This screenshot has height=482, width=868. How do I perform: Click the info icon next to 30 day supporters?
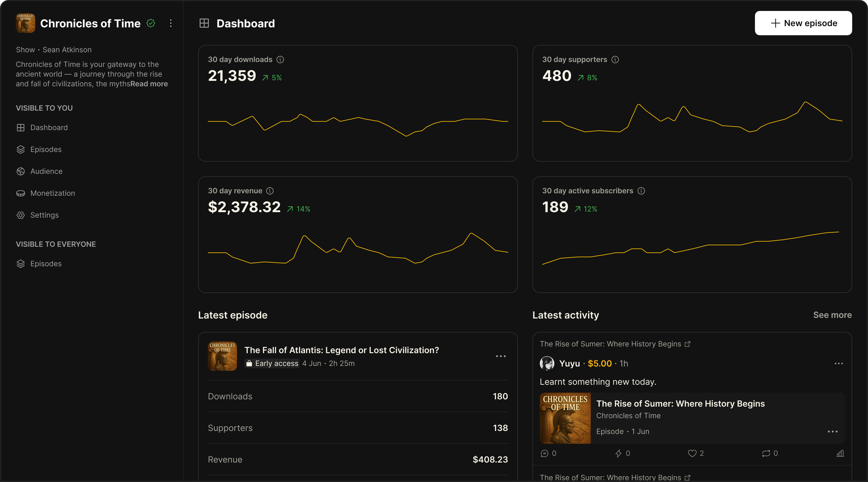coord(615,60)
